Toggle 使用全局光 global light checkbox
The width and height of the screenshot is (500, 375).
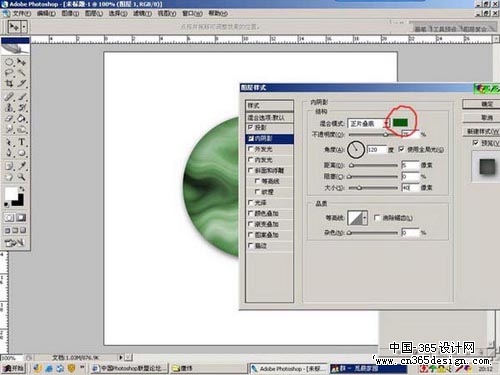tap(402, 149)
